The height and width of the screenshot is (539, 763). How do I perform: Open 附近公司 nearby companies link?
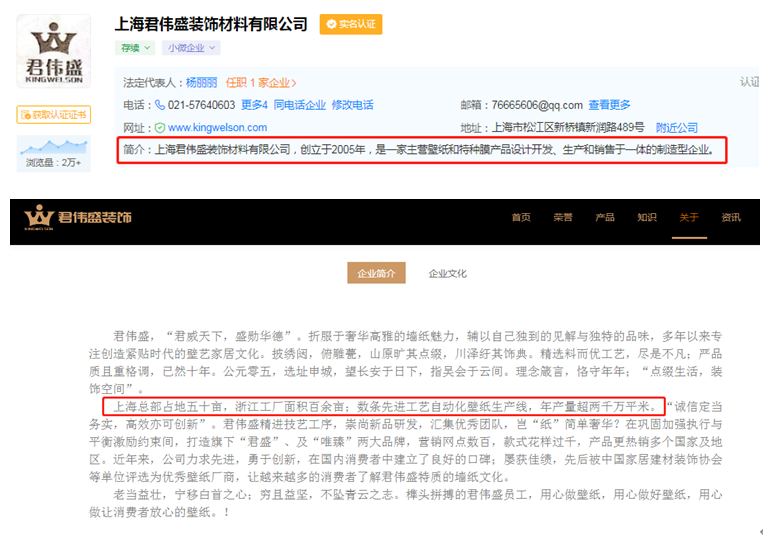tap(677, 127)
